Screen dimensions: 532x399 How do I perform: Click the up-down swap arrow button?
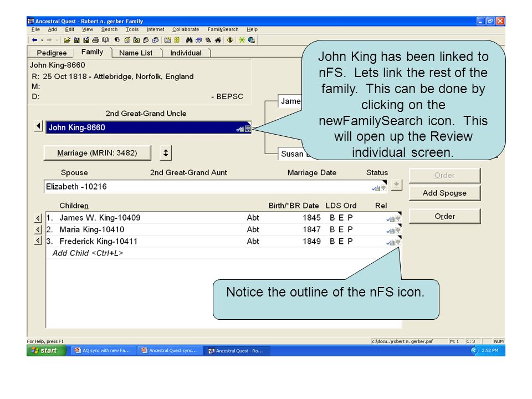click(166, 153)
